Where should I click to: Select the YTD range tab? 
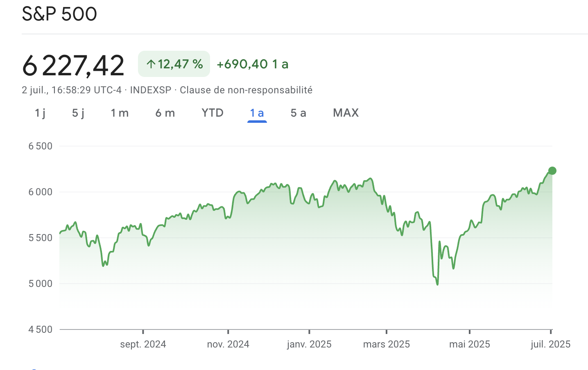click(x=213, y=113)
